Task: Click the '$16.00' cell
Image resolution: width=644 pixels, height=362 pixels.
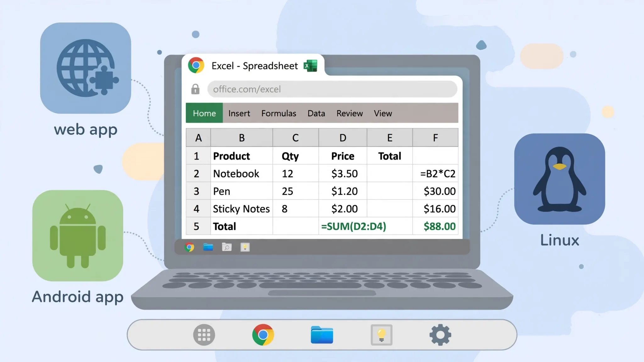Action: [x=436, y=209]
